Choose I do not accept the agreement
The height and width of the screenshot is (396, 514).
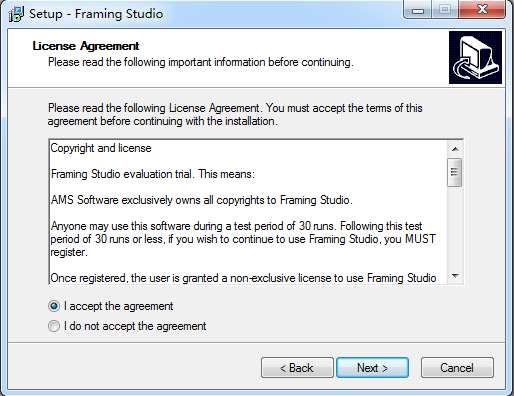[x=54, y=326]
